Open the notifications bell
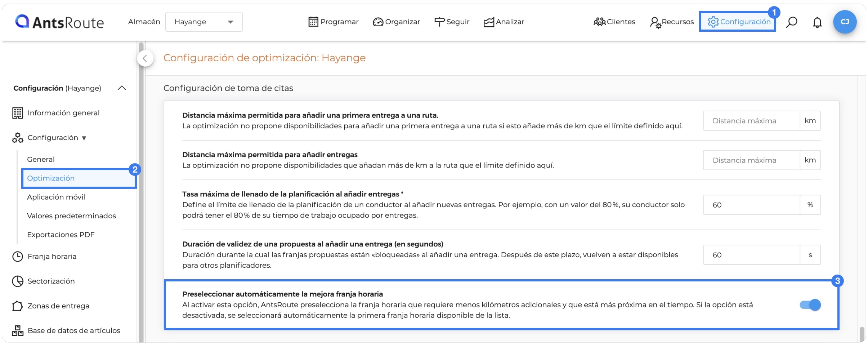This screenshot has width=868, height=347. (x=817, y=22)
